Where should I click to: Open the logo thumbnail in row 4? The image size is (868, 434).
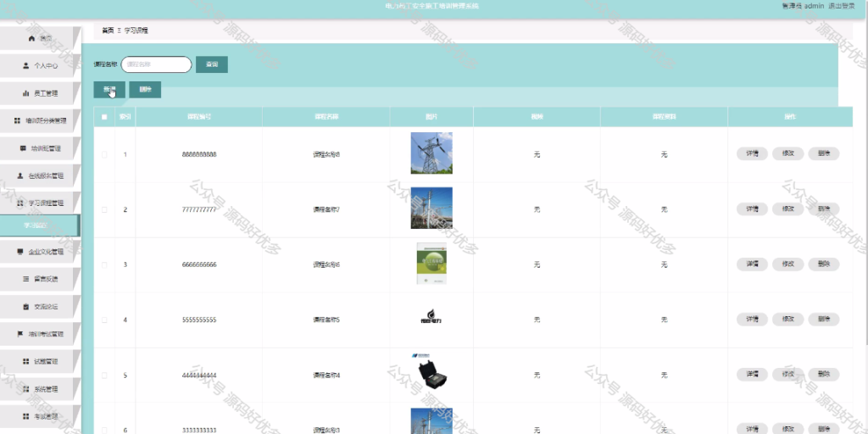coord(431,319)
